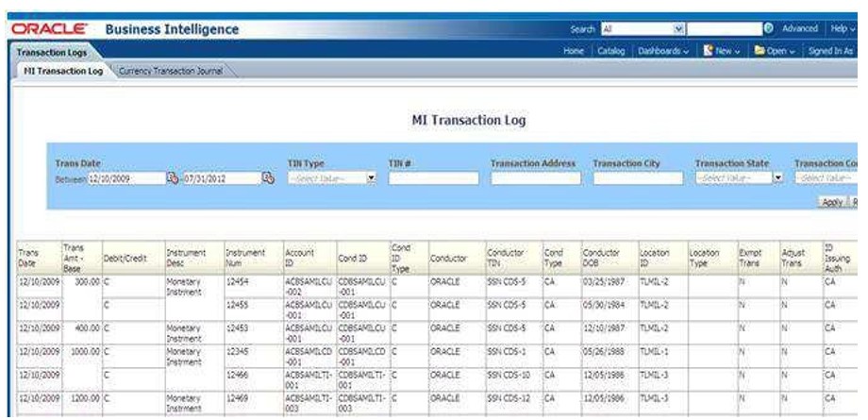Expand the New menu
The image size is (868, 420).
722,50
